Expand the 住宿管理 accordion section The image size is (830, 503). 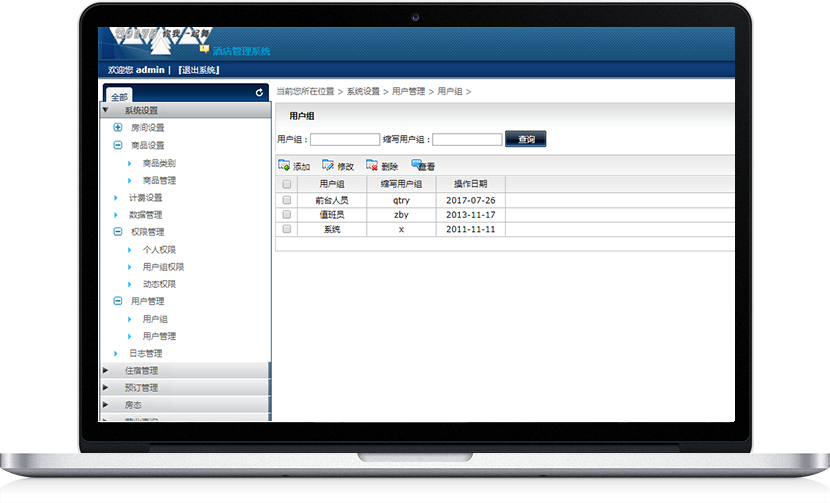106,371
